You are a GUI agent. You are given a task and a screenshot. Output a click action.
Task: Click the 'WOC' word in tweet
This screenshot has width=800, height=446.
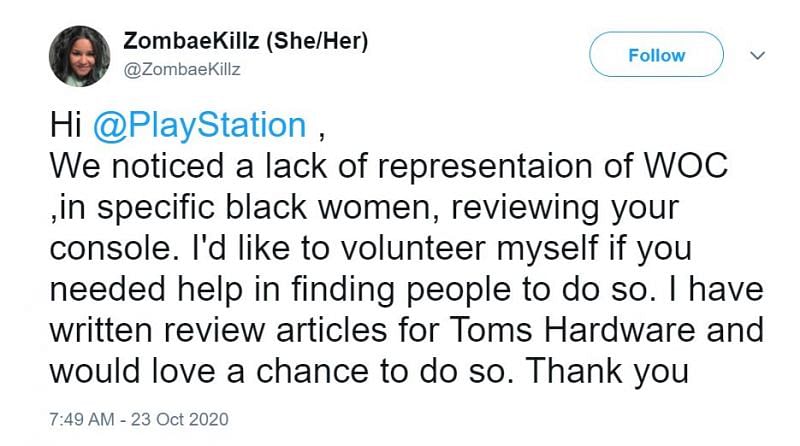click(x=685, y=166)
